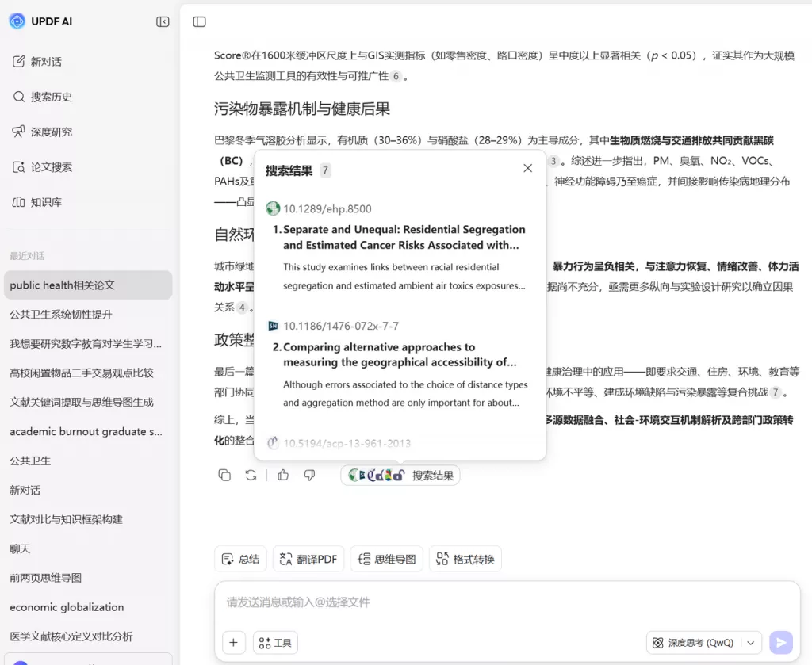Open 论文搜索 paper search

coord(51,167)
